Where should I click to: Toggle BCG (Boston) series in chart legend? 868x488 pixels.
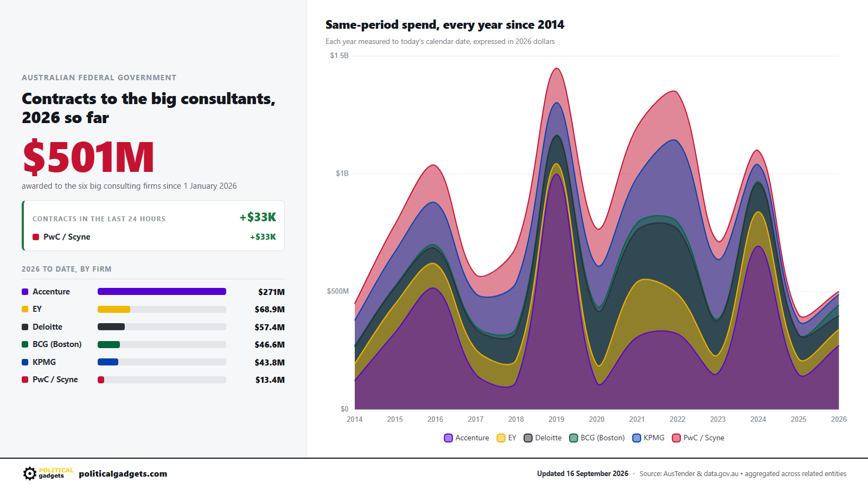597,438
